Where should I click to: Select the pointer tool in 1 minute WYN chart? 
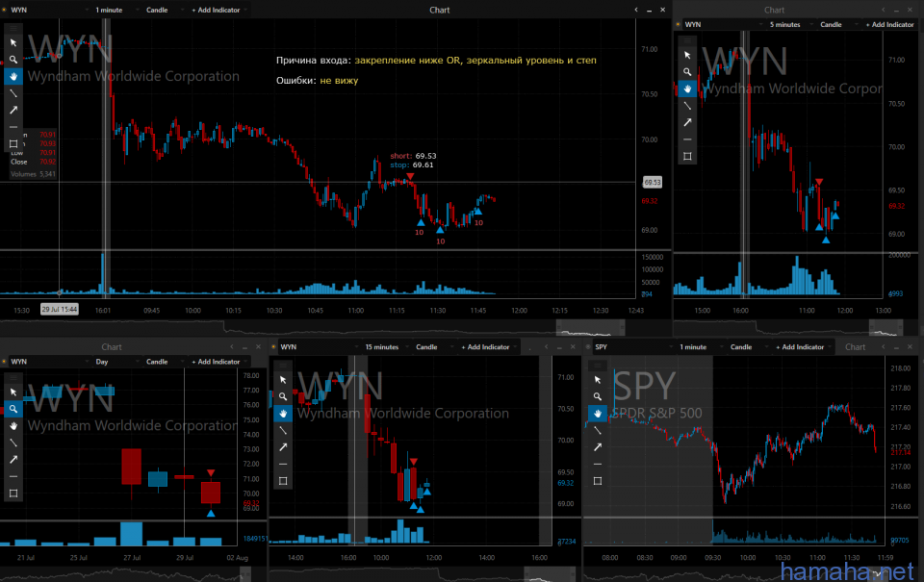tap(13, 43)
